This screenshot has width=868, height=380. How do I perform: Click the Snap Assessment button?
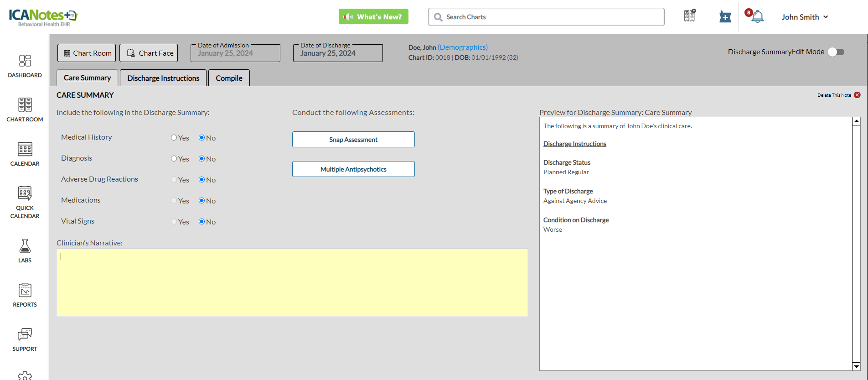tap(353, 140)
